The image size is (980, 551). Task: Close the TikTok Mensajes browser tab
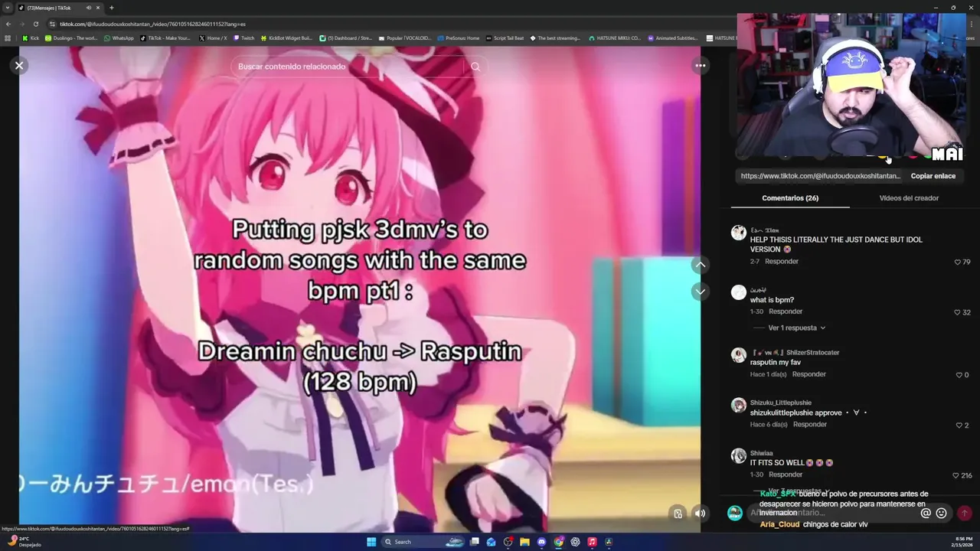point(98,8)
